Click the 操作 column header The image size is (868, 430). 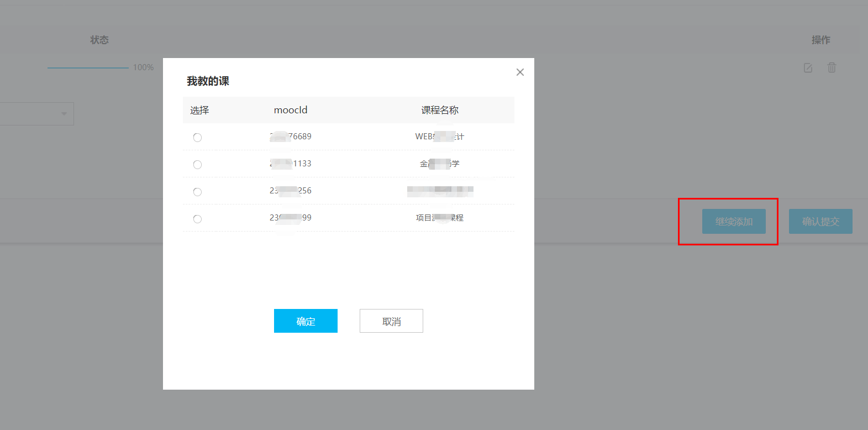820,40
